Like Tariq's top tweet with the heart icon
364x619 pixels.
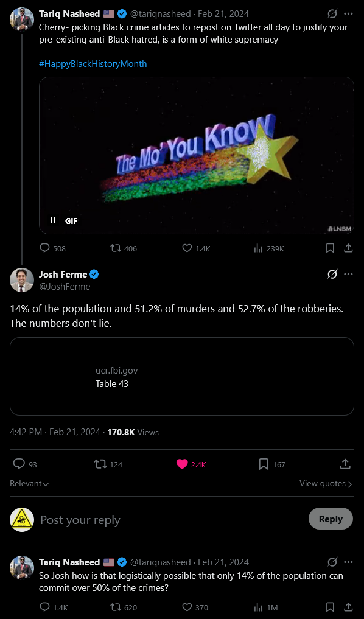click(x=188, y=248)
